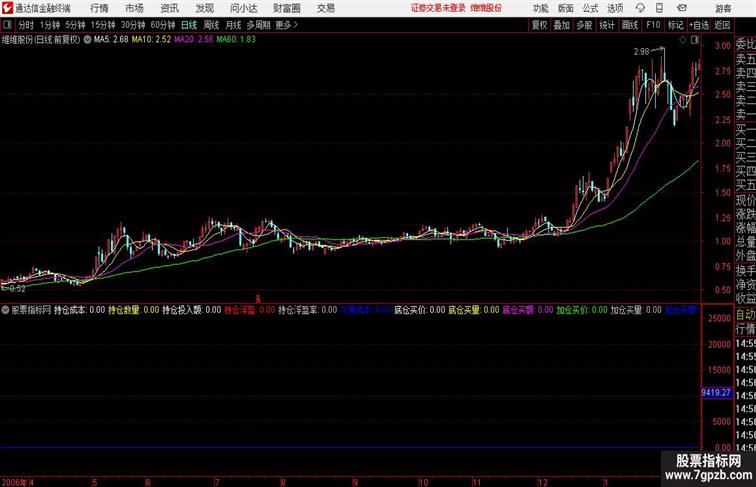This screenshot has width=756, height=487.
Task: Open the 问小达 menu
Action: coord(244,8)
